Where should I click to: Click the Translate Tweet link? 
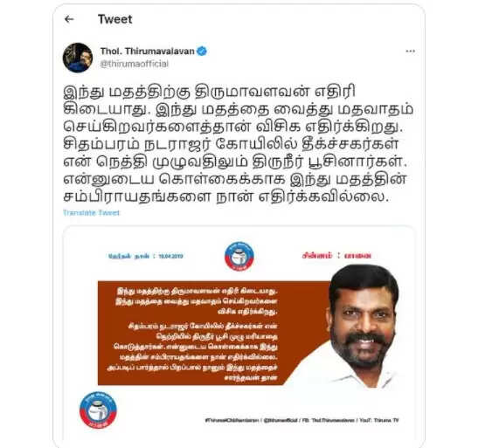coord(91,213)
